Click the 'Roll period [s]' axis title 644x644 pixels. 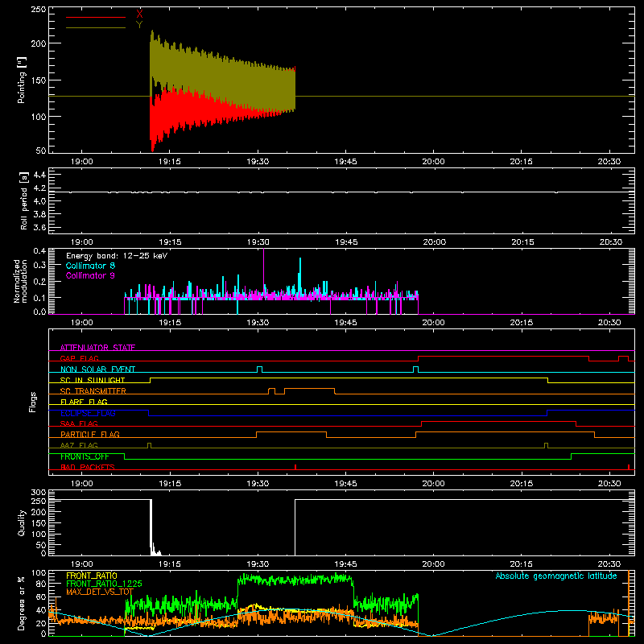tap(24, 200)
